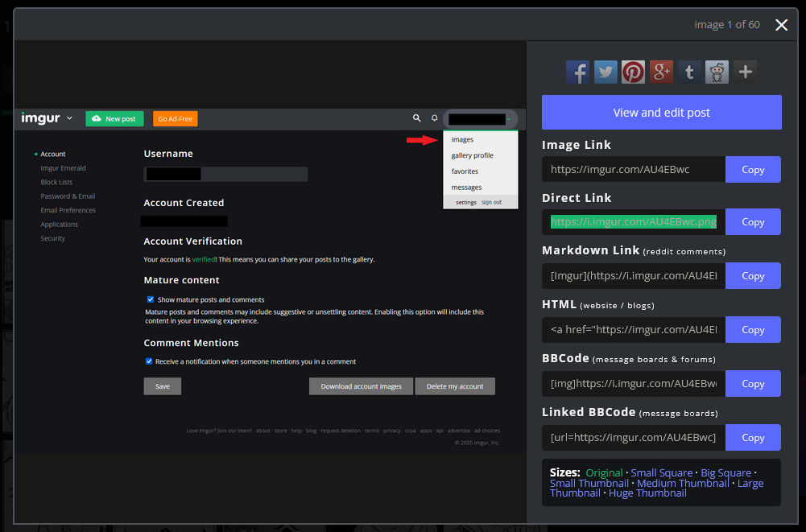Copy the Direct Link
The image size is (806, 532).
(753, 222)
